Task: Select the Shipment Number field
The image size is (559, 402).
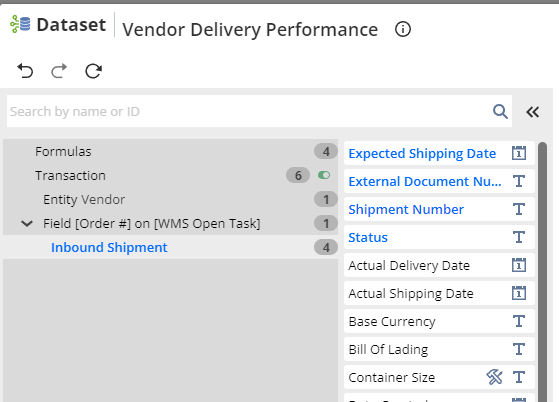Action: [439, 209]
